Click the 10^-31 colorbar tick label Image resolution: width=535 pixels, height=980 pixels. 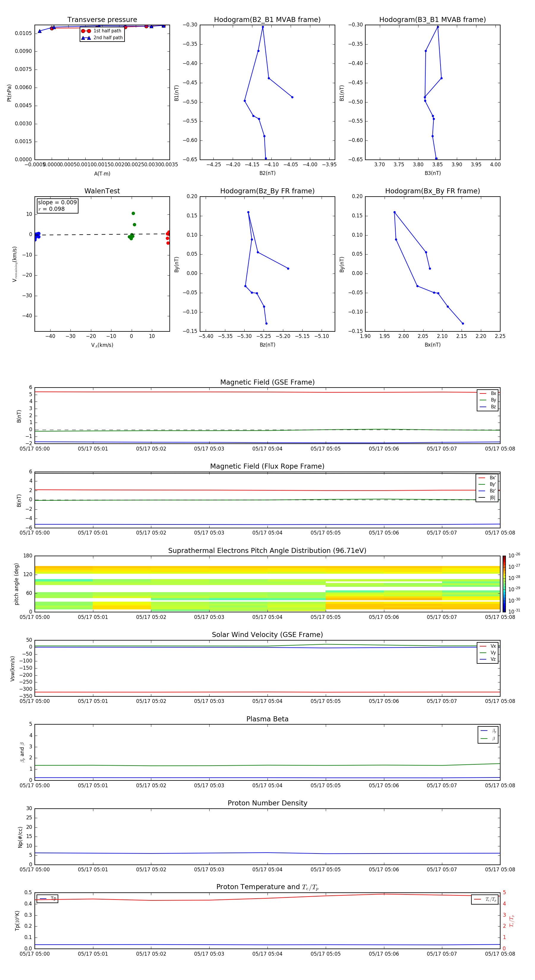click(514, 611)
